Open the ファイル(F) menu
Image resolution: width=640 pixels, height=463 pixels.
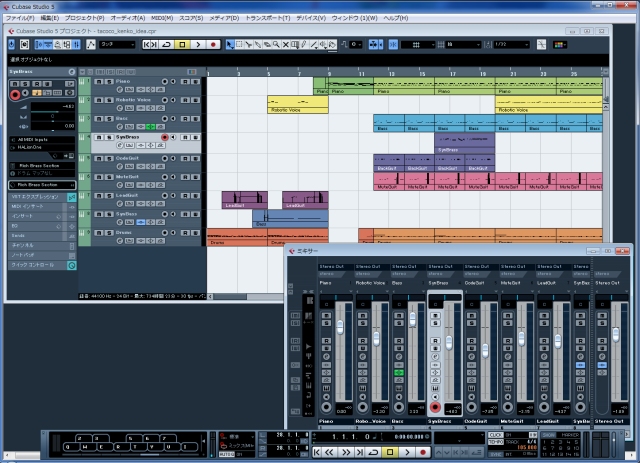[19, 18]
